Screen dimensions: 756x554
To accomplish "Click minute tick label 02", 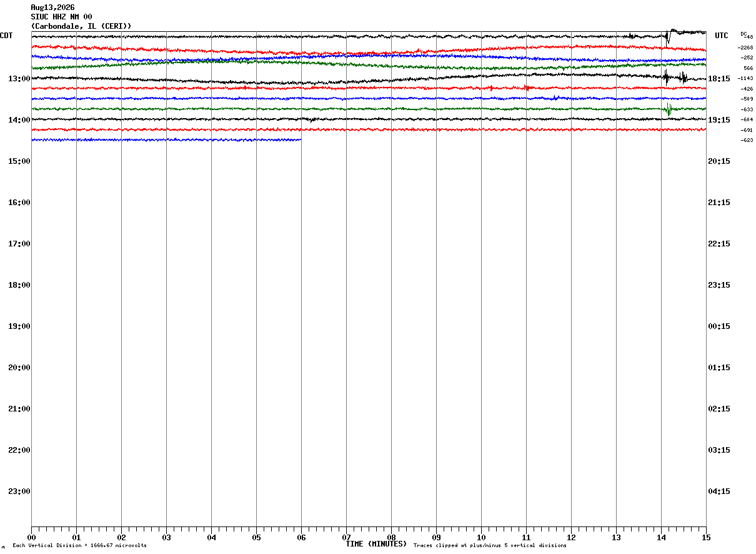I will (x=121, y=538).
